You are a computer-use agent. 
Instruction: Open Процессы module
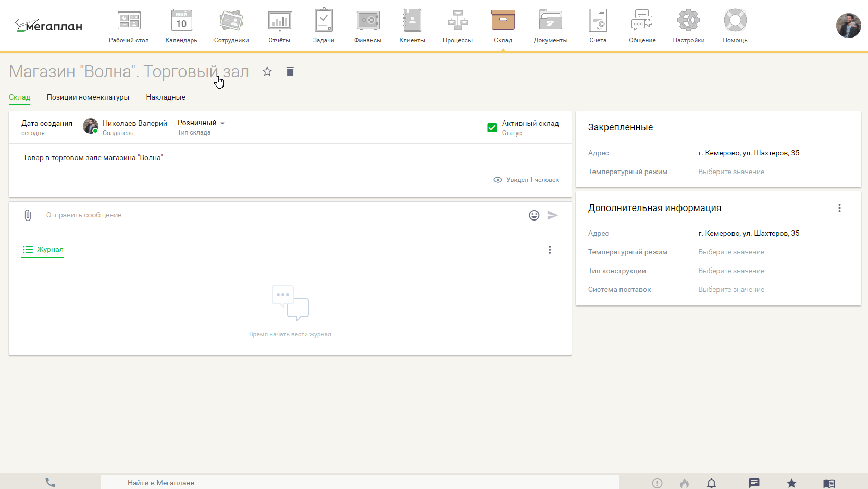[x=457, y=26]
